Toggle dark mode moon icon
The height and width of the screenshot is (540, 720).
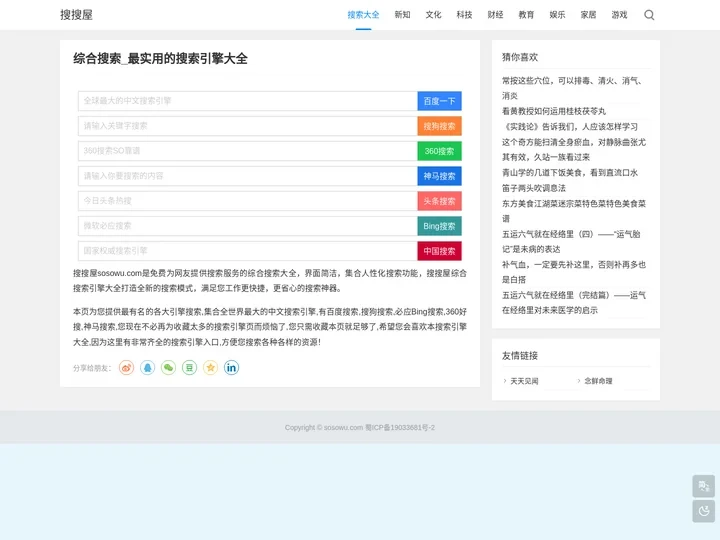click(x=703, y=511)
